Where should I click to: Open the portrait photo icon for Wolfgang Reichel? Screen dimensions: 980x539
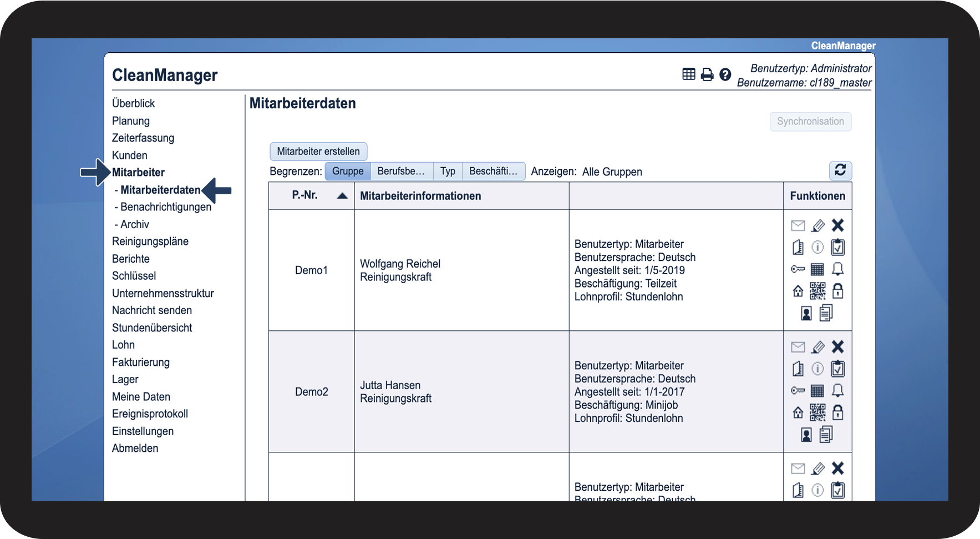[x=806, y=314]
